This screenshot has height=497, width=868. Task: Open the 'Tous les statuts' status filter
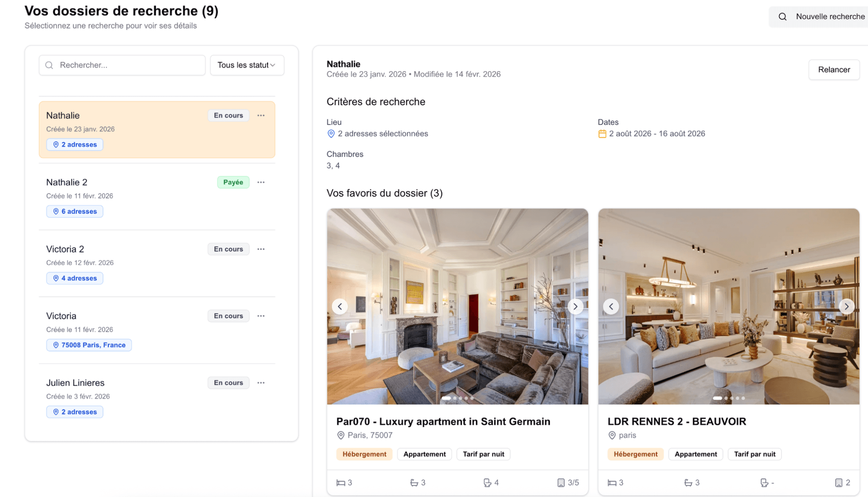247,65
